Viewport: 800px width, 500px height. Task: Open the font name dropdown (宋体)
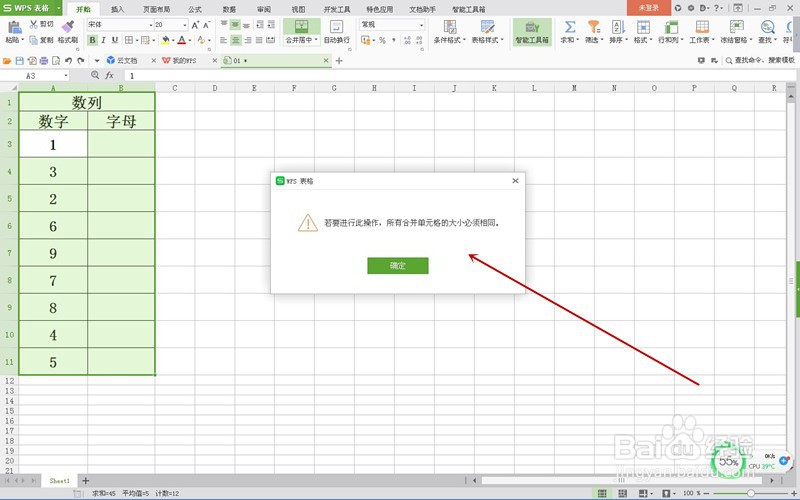(x=151, y=25)
